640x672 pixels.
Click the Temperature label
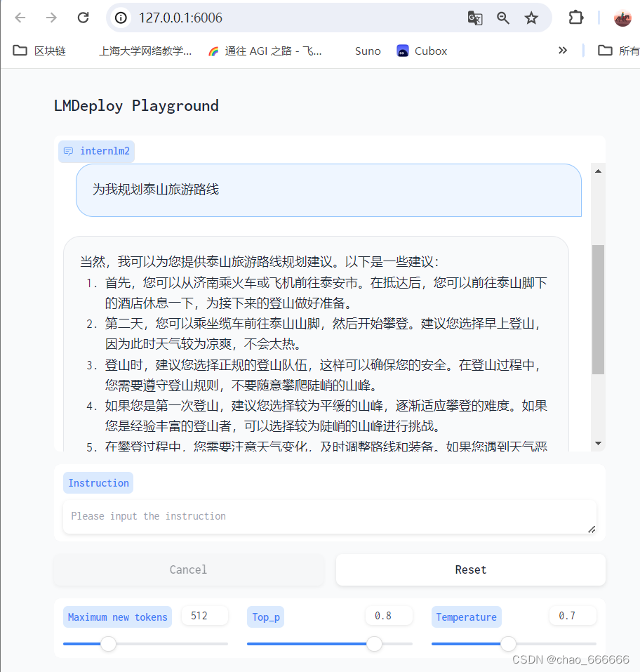(467, 617)
